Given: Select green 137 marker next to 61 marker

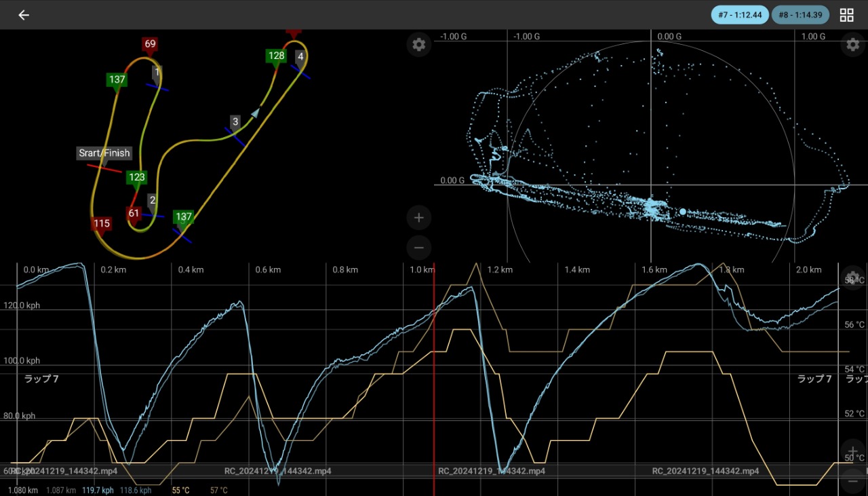Looking at the screenshot, I should (183, 218).
